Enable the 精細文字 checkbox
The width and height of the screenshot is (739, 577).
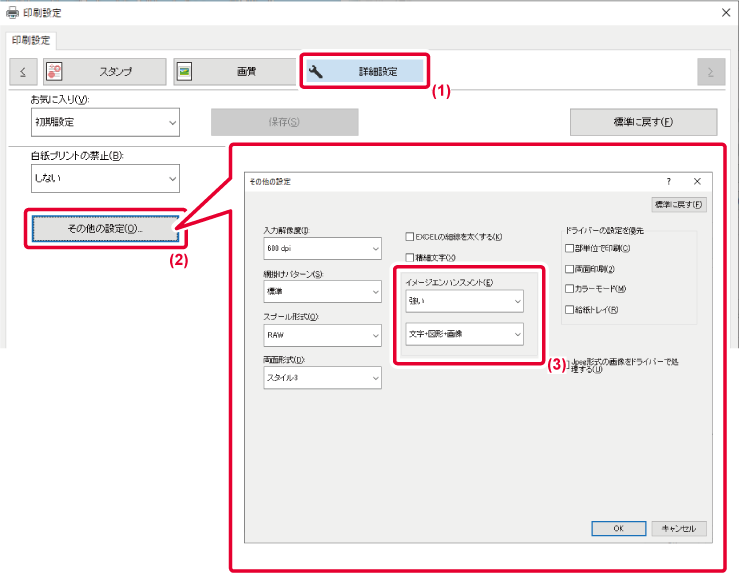tap(410, 257)
